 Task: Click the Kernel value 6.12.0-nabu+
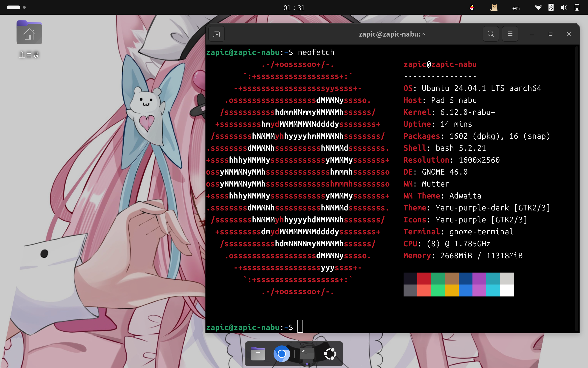(x=467, y=112)
